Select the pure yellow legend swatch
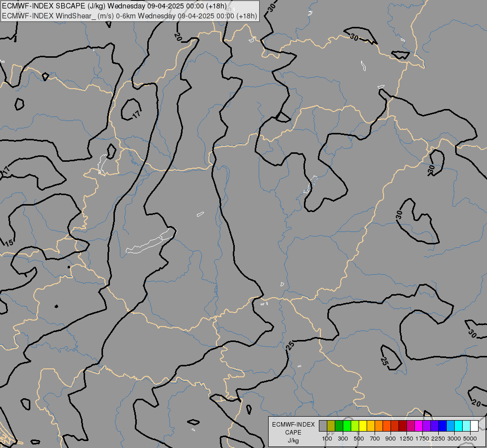This screenshot has width=487, height=448. [363, 426]
